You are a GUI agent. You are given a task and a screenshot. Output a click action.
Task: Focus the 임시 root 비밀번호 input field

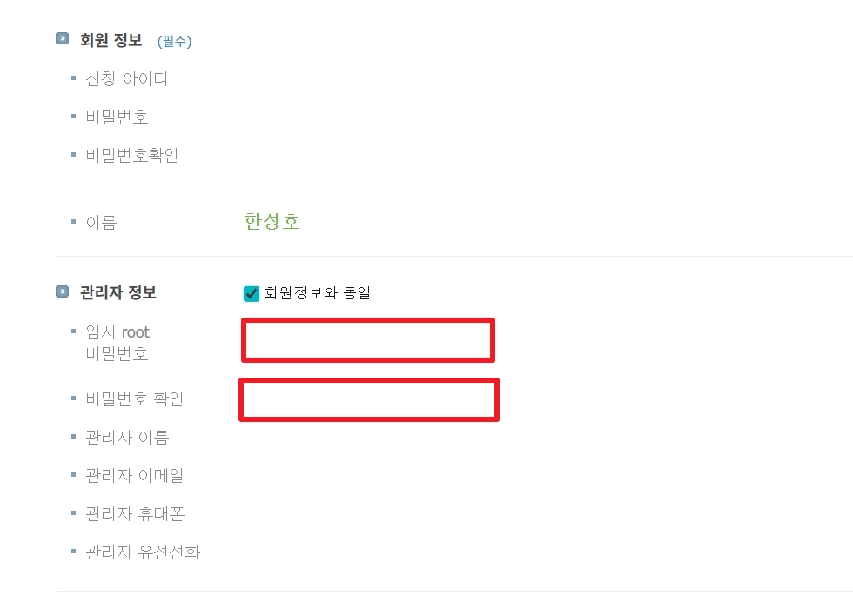pyautogui.click(x=368, y=340)
